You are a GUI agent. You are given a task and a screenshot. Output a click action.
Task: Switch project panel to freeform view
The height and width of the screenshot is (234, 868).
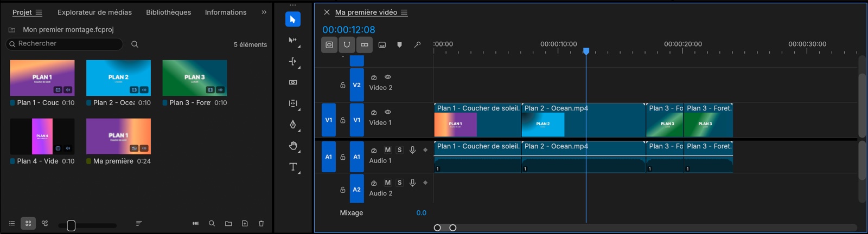pyautogui.click(x=45, y=223)
